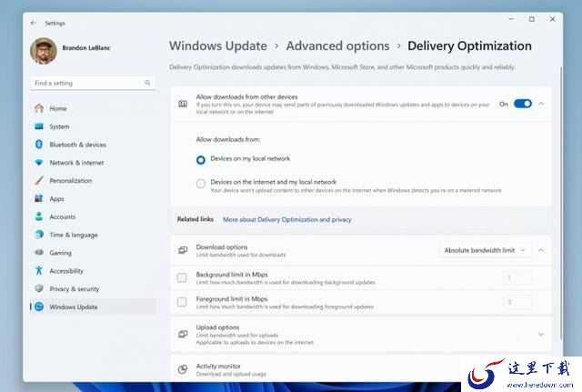This screenshot has height=392, width=582.
Task: Open Time & language label
Action: click(x=74, y=235)
